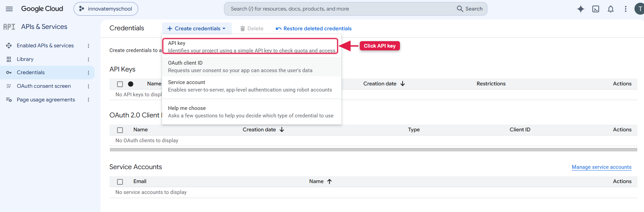Image resolution: width=644 pixels, height=212 pixels.
Task: Open the innovatemyschool project selector
Action: click(x=106, y=9)
